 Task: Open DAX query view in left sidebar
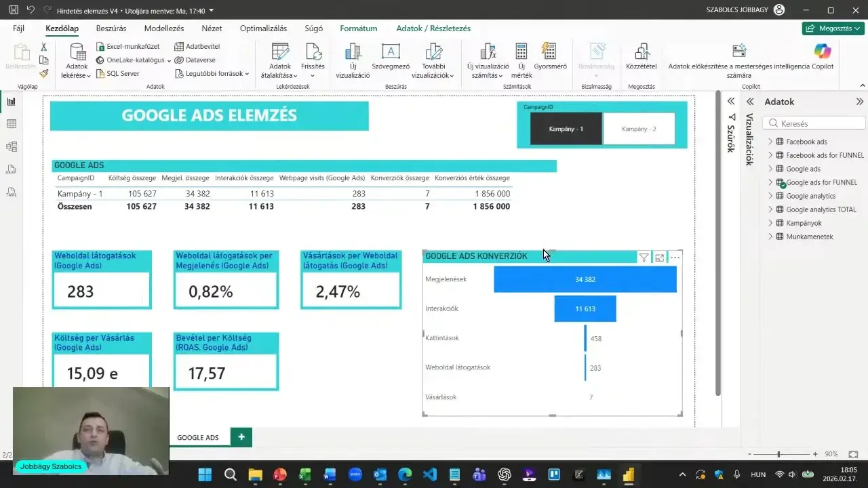click(x=11, y=169)
